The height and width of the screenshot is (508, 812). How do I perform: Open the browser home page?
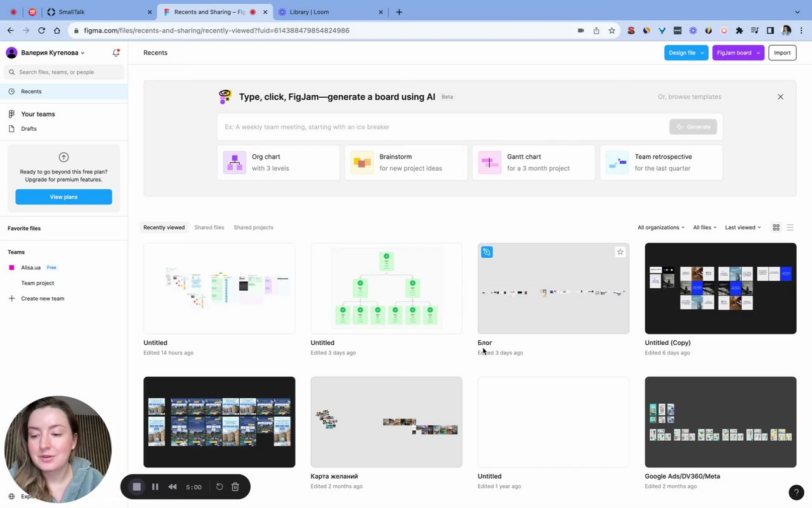pos(57,30)
